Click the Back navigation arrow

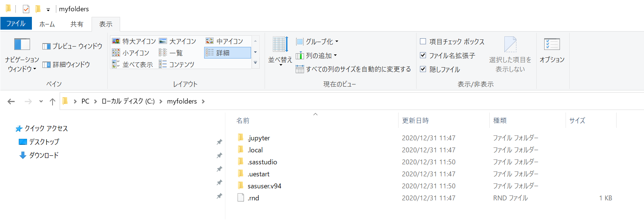11,101
